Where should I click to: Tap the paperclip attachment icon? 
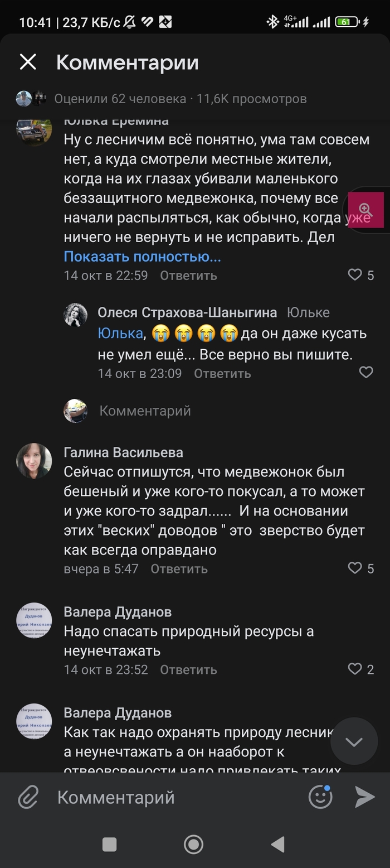tap(28, 797)
